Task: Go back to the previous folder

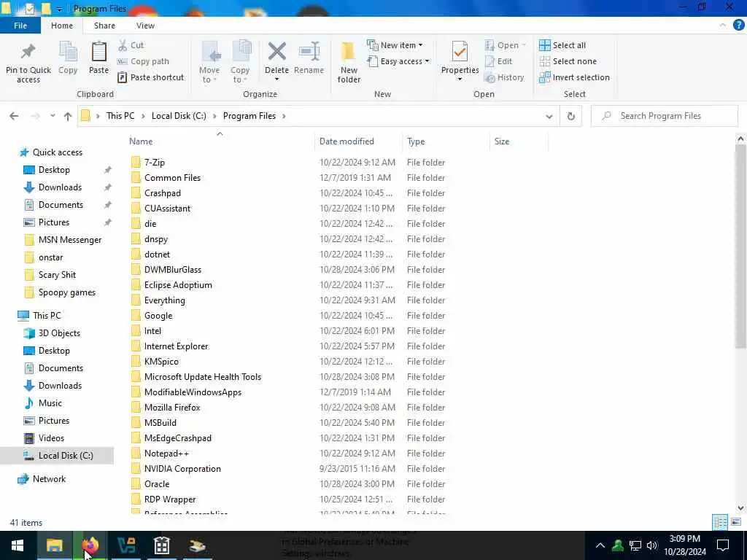Action: (15, 116)
